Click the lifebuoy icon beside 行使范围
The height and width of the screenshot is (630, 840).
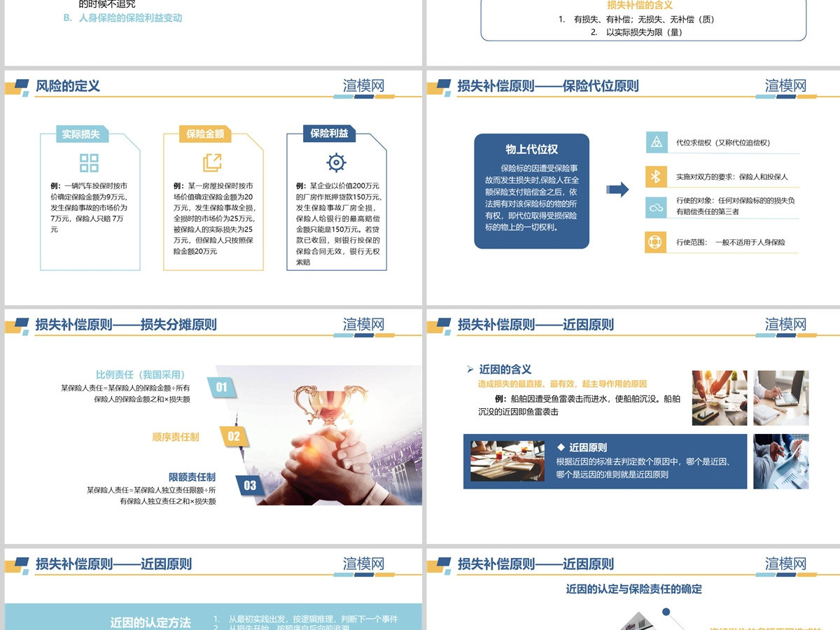(x=656, y=242)
